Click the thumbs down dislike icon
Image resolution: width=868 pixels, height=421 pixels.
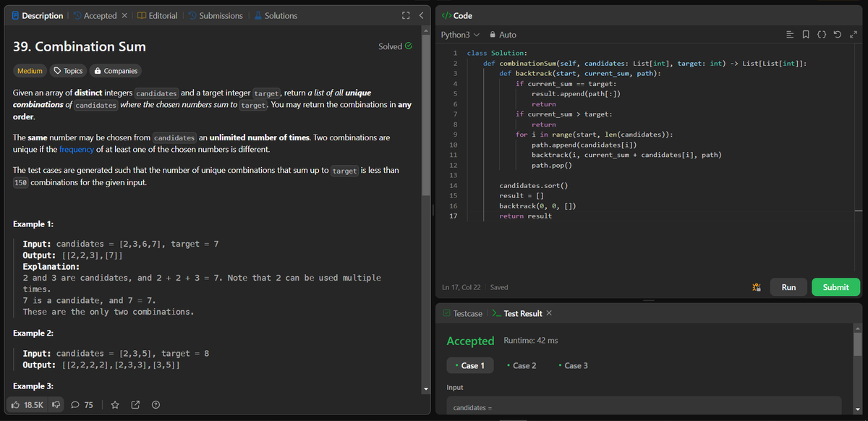click(55, 405)
